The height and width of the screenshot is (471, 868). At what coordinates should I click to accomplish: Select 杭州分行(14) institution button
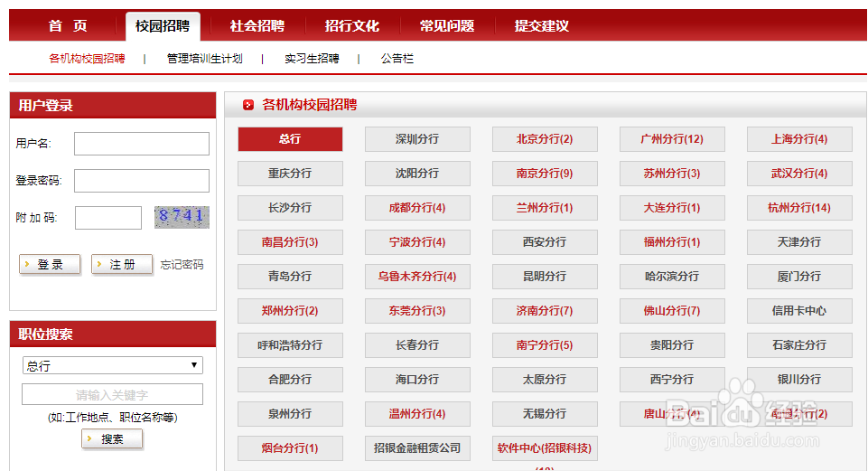tap(799, 208)
